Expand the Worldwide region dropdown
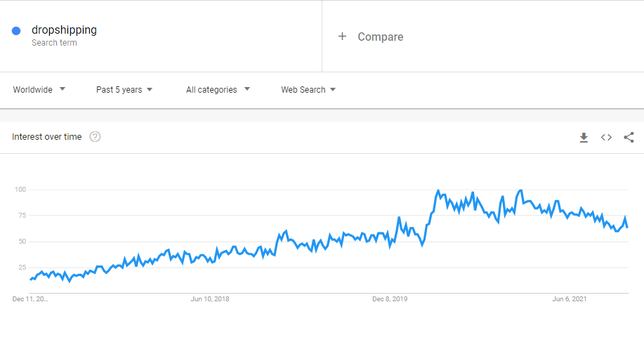The height and width of the screenshot is (342, 644). (x=39, y=90)
